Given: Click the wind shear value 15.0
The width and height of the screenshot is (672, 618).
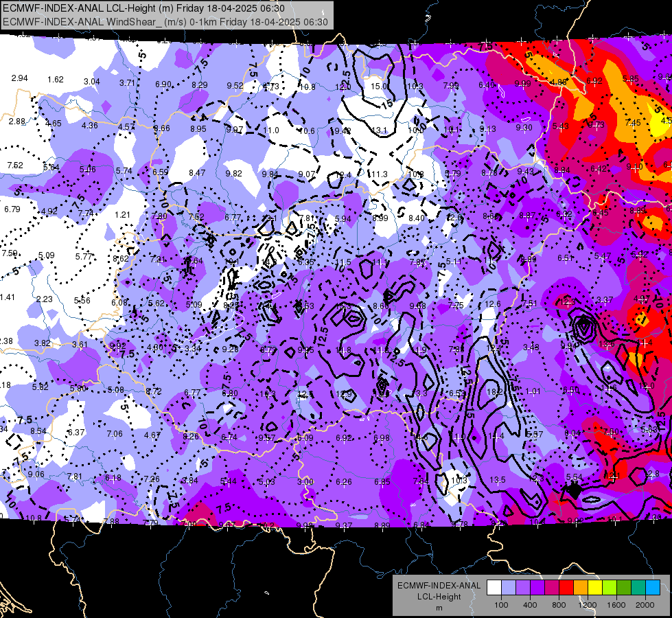Looking at the screenshot, I should [380, 87].
